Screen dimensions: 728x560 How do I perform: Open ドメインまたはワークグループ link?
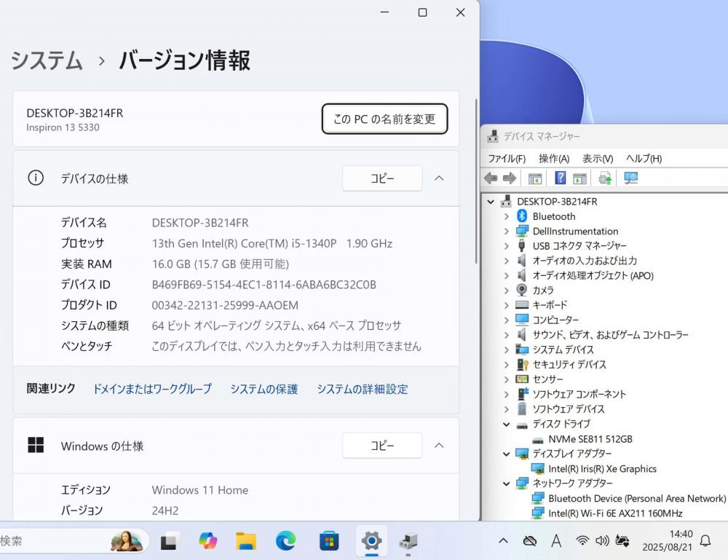click(152, 389)
